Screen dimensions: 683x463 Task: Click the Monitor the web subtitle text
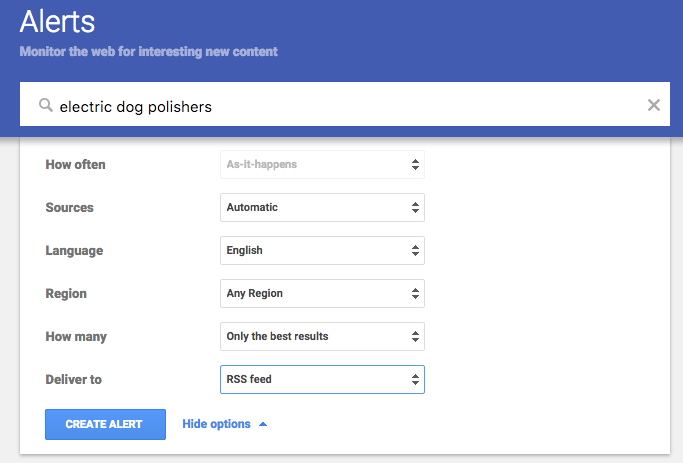pyautogui.click(x=148, y=51)
